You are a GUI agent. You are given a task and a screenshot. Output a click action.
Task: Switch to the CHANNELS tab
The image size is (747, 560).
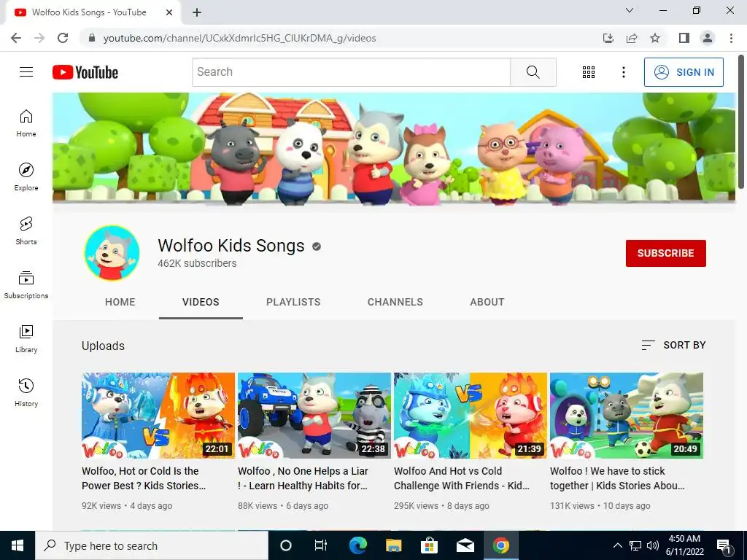point(395,302)
